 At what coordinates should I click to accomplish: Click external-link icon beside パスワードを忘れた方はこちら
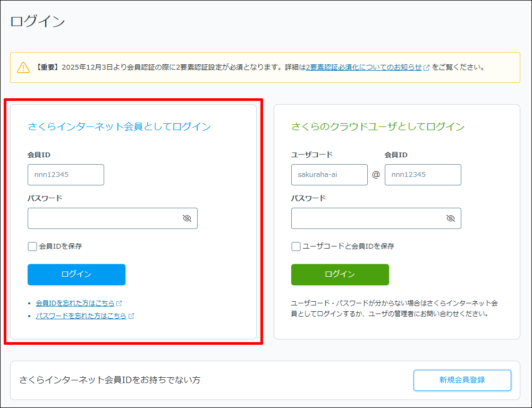131,316
